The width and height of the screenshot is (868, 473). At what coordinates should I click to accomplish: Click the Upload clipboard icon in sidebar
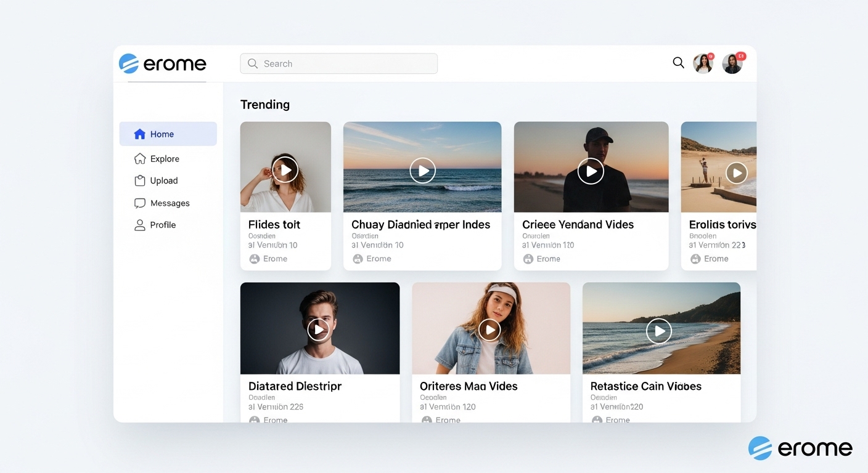click(139, 180)
